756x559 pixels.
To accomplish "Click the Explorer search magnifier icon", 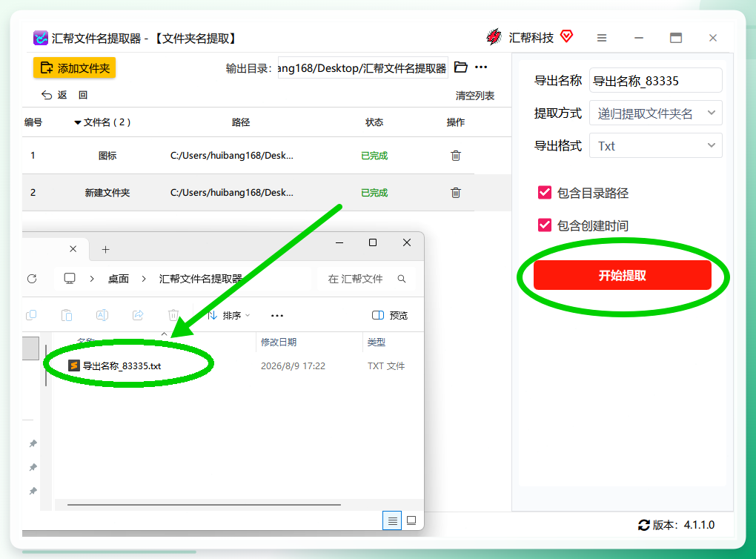I will click(402, 279).
